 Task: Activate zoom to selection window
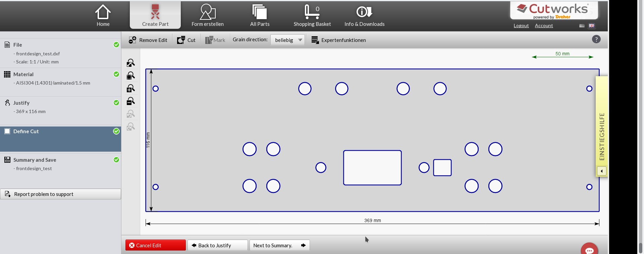coord(130,75)
